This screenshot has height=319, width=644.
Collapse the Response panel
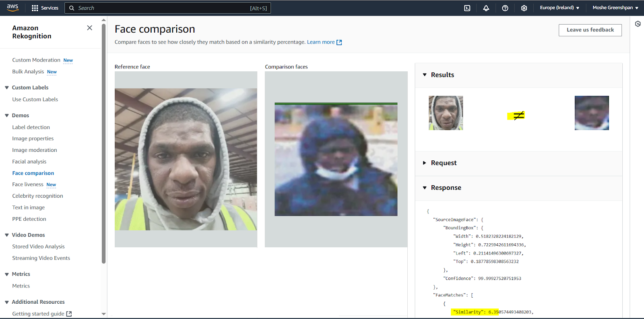click(425, 188)
